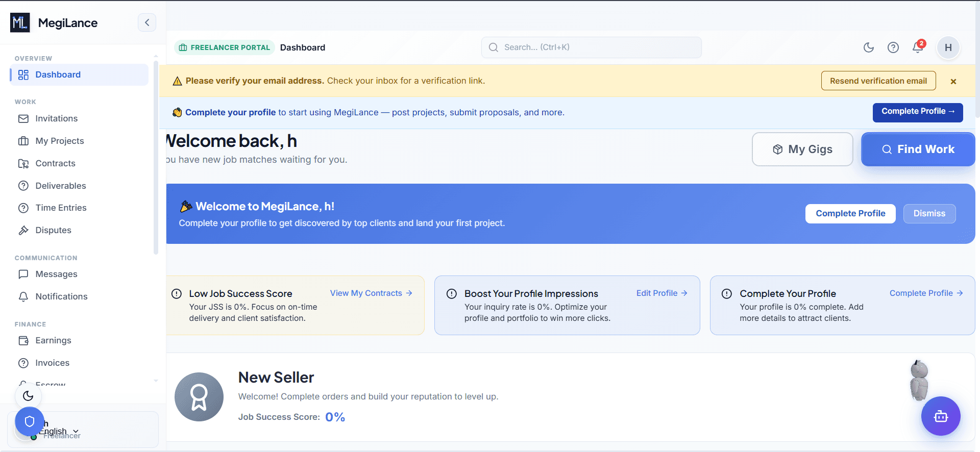Click the 0% Job Success Score value

click(x=335, y=417)
